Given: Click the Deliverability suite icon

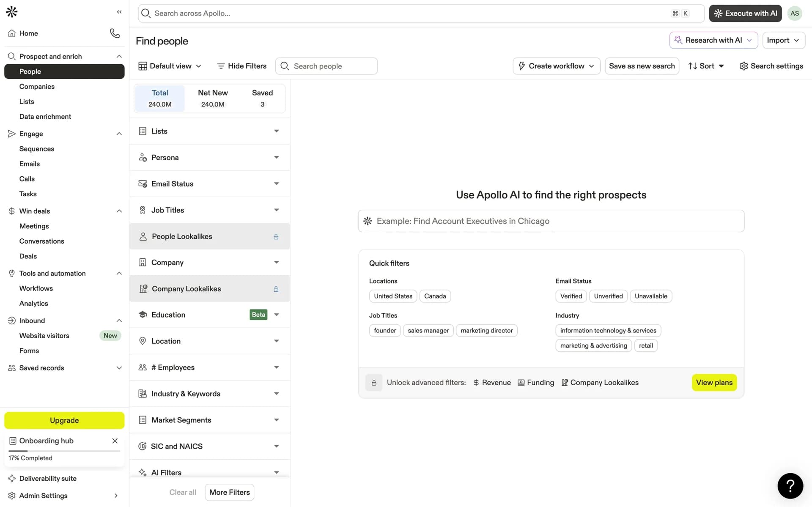Looking at the screenshot, I should (12, 478).
